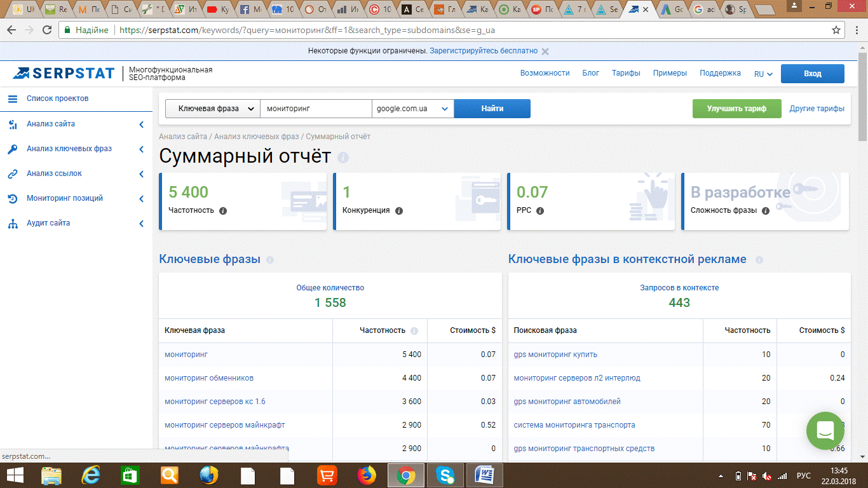This screenshot has height=488, width=868.
Task: Click the info icon beside Ключевые фразы heading
Action: coord(270,260)
